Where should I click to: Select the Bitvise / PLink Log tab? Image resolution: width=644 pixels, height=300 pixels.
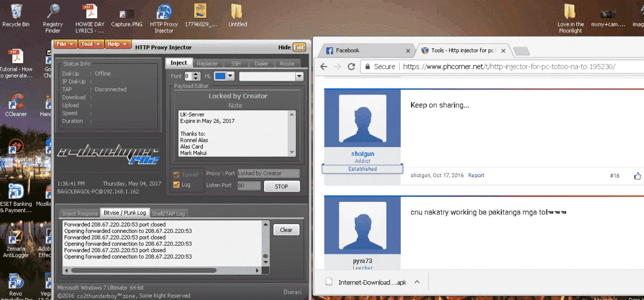pyautogui.click(x=125, y=213)
